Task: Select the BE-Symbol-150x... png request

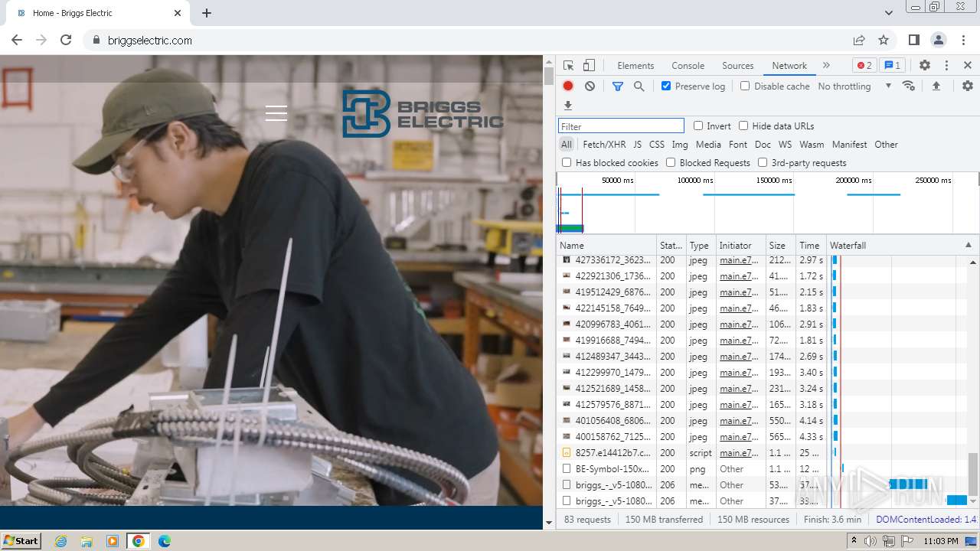Action: pos(768,469)
